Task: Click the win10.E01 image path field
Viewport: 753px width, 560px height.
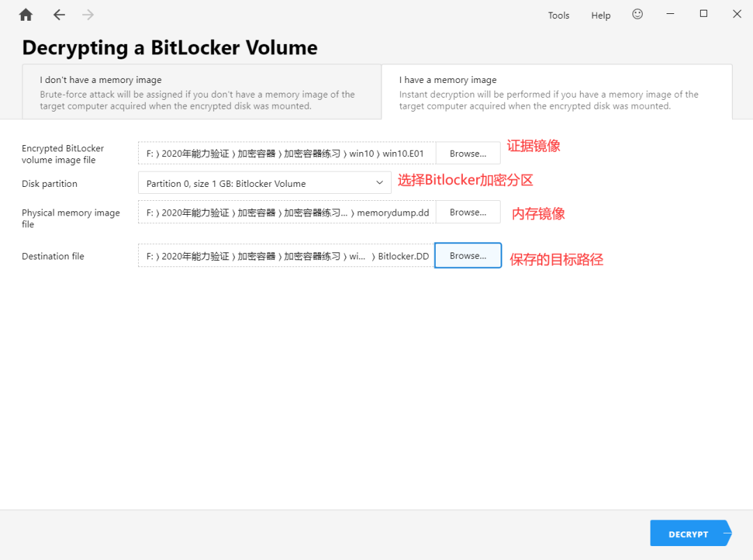Action: coord(287,153)
